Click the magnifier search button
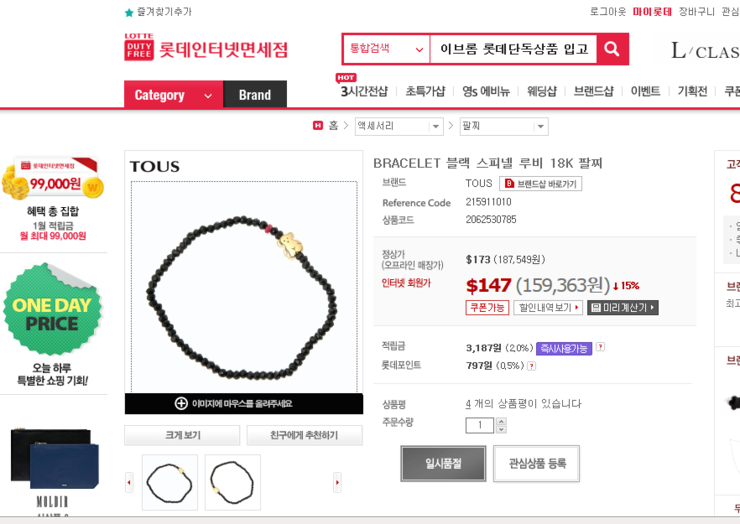 click(612, 49)
